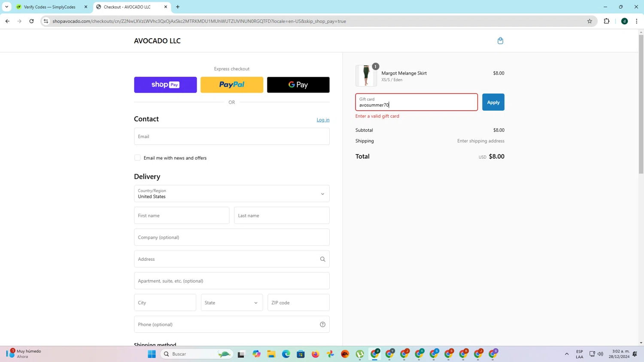This screenshot has height=362, width=644.
Task: Open the weather widget Muy húmedo
Action: tap(24, 354)
